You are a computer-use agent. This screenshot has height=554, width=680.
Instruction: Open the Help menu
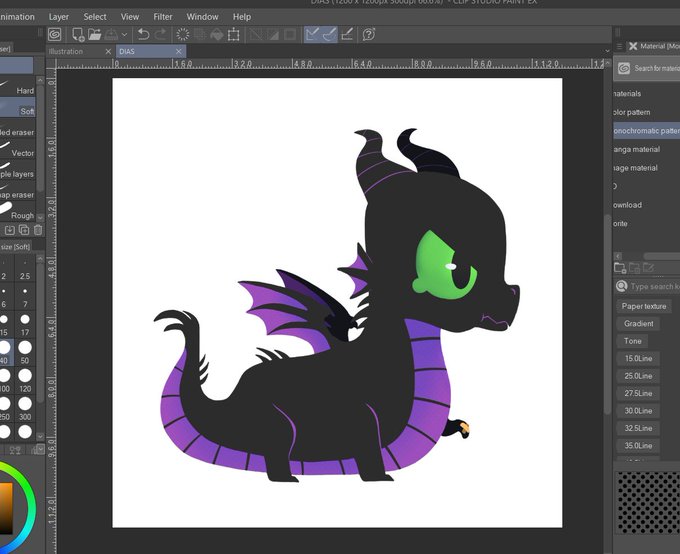coord(242,17)
